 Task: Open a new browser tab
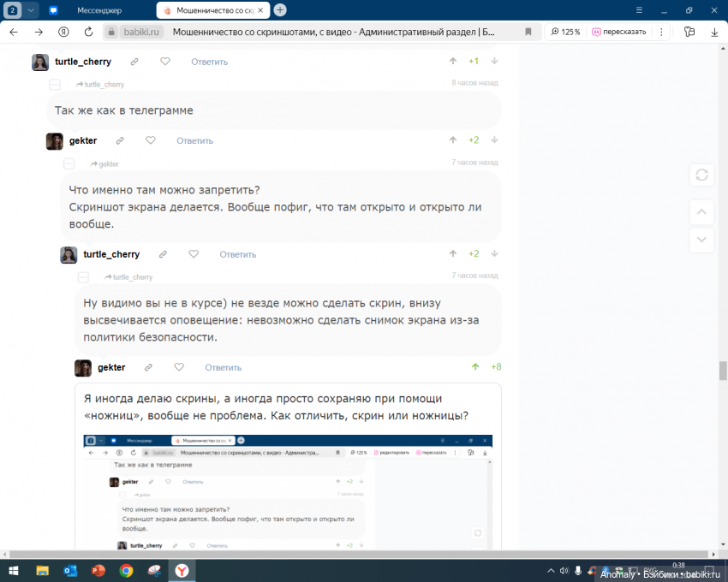pyautogui.click(x=280, y=10)
